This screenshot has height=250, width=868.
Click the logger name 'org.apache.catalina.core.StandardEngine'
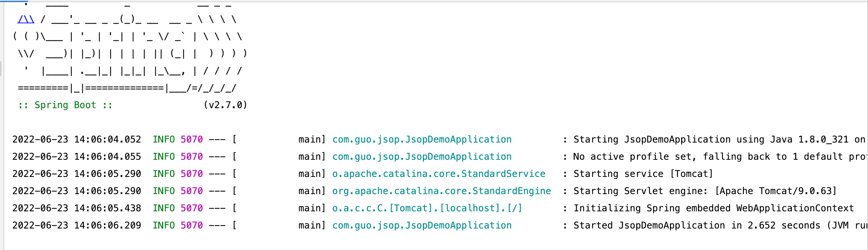[x=442, y=191]
